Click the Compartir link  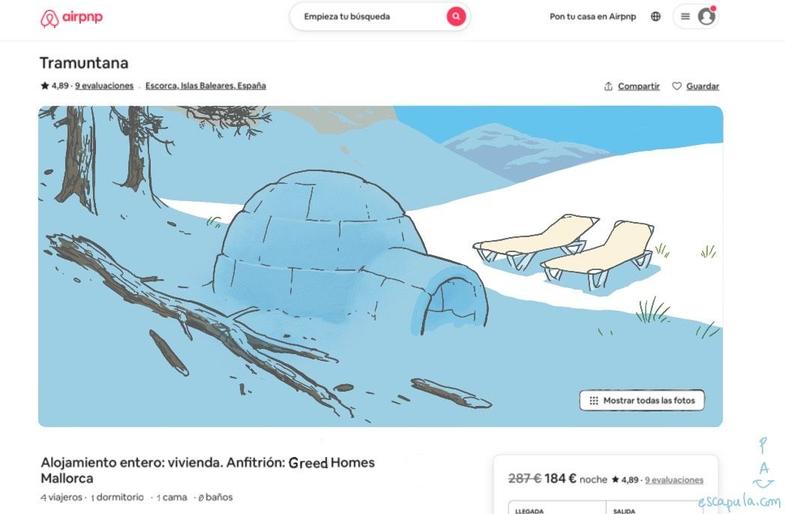[x=639, y=86]
